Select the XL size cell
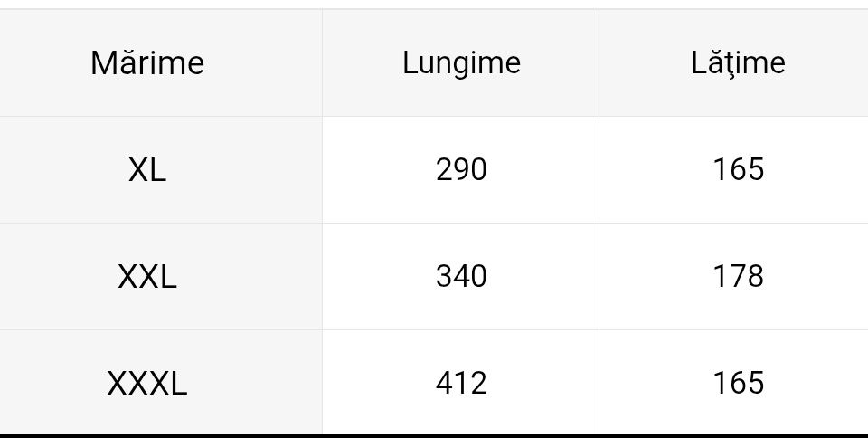 pos(147,169)
